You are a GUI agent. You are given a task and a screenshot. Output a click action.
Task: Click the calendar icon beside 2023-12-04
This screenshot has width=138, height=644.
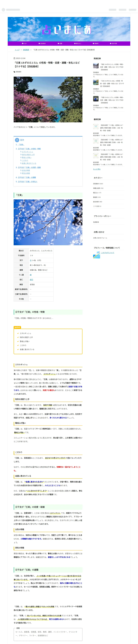coord(15,58)
